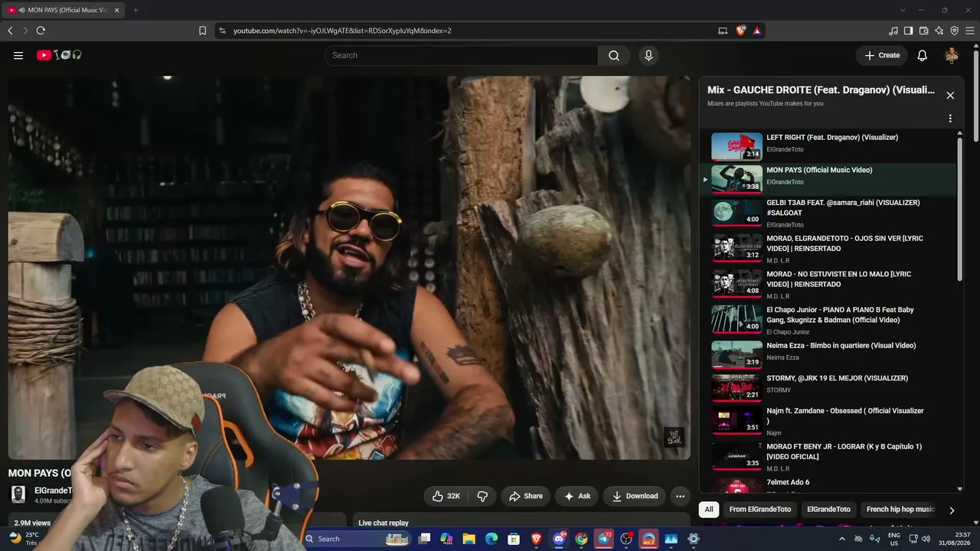Play MORAD FT BENY JR - LOGRAR

828,457
